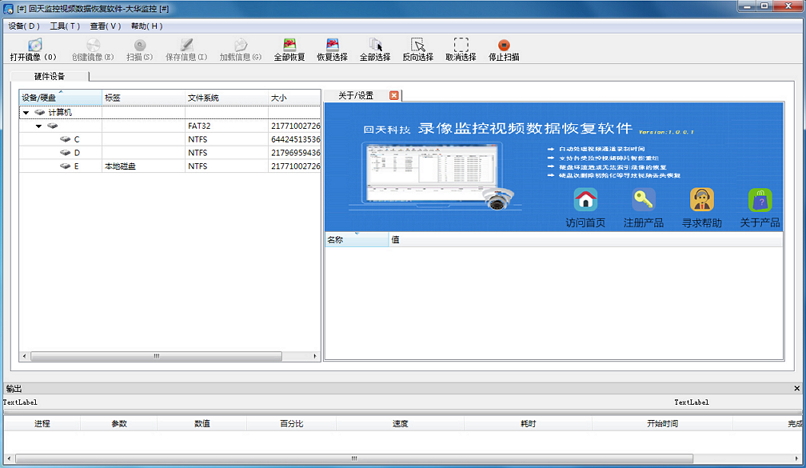Image resolution: width=806 pixels, height=468 pixels.
Task: Click the 数值 output column header
Action: pos(202,424)
